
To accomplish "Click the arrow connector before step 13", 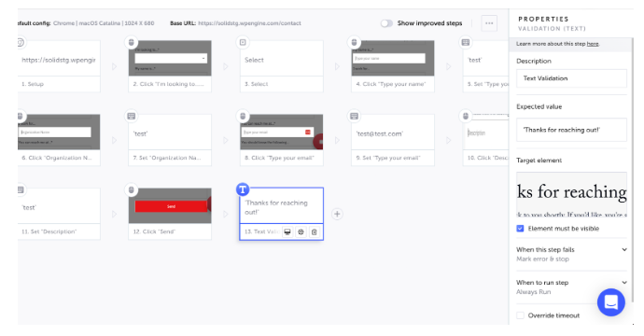I will click(x=226, y=214).
